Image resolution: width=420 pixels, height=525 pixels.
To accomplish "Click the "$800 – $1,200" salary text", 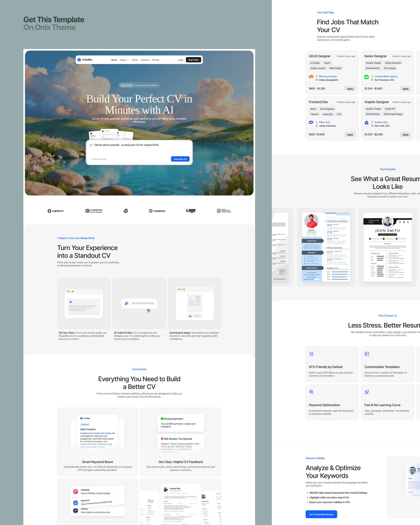I will [x=317, y=88].
